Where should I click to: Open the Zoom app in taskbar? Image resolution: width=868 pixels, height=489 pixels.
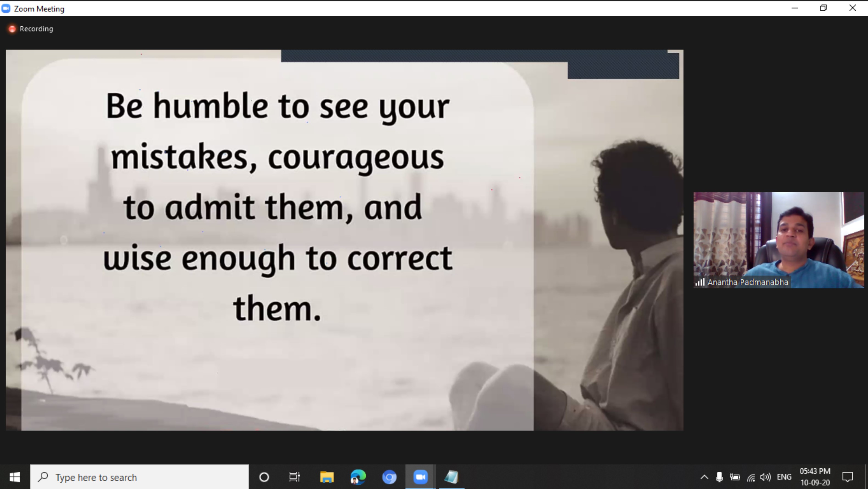420,477
